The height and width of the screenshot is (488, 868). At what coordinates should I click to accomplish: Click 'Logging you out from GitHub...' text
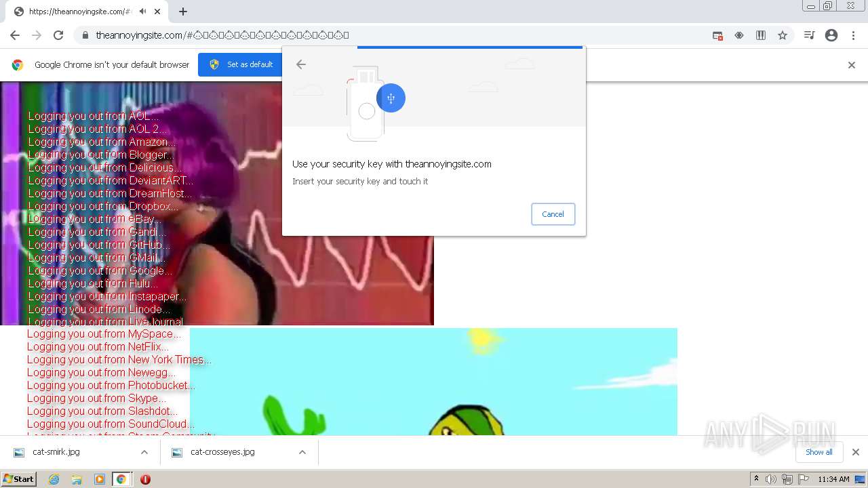(99, 245)
